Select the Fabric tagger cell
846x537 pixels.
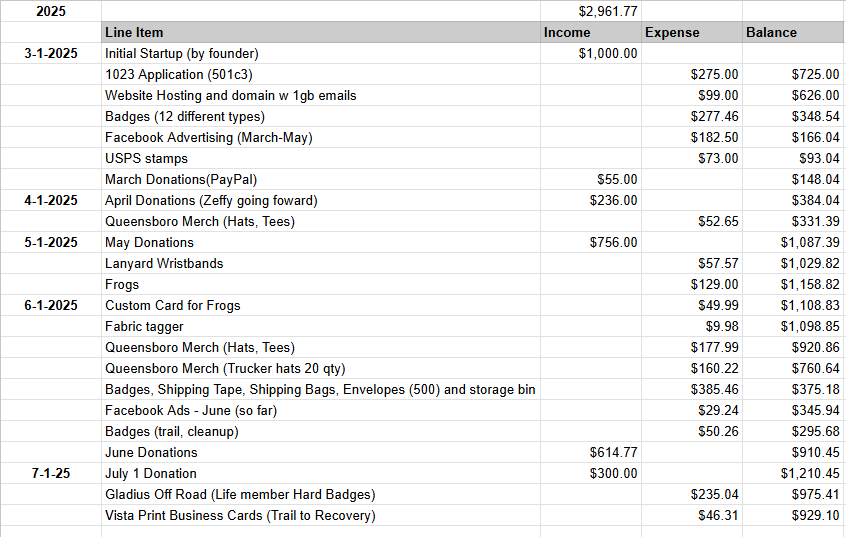[x=320, y=327]
